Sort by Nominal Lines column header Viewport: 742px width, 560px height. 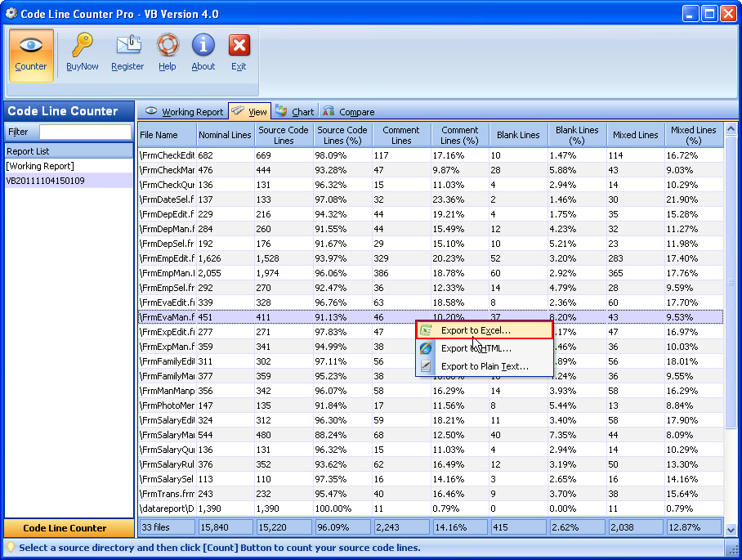click(225, 135)
